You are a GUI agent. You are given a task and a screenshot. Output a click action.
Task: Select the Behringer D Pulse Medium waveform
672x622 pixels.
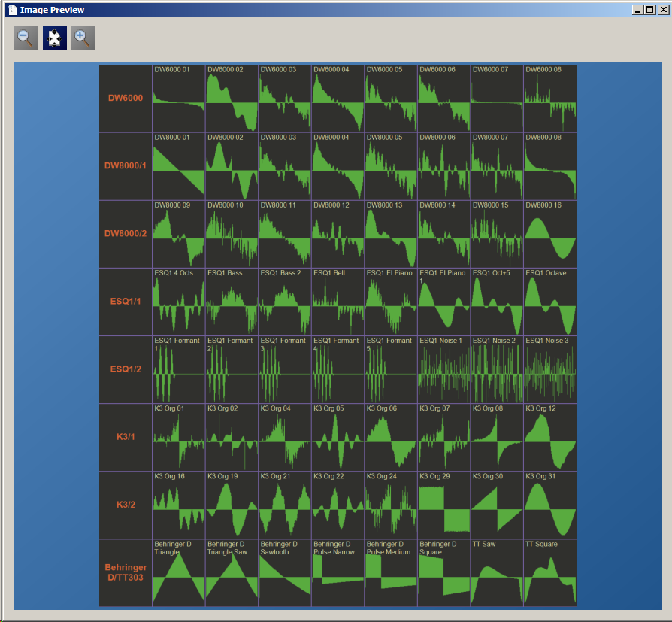coord(391,572)
